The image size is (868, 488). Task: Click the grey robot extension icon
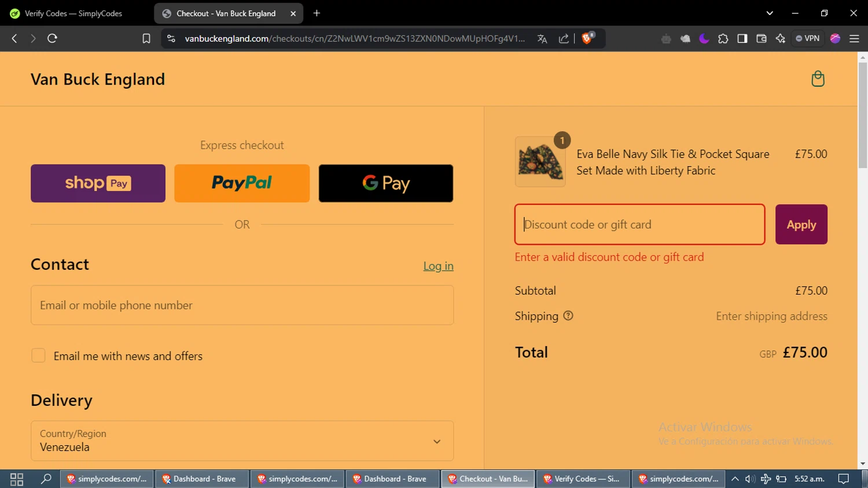666,39
